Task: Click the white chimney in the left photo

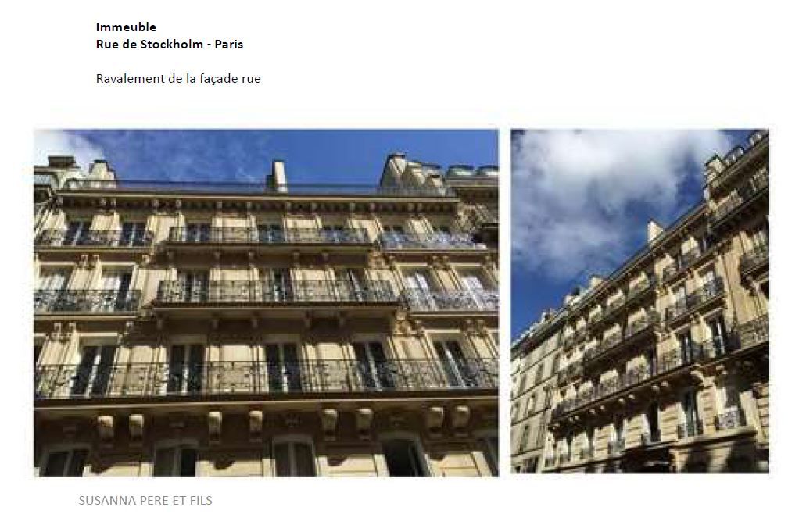Action: coord(278,176)
